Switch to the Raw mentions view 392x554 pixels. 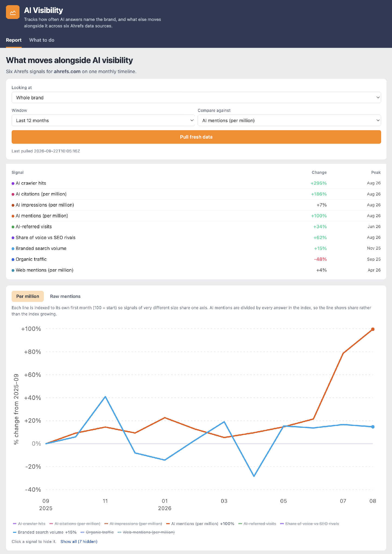(65, 296)
